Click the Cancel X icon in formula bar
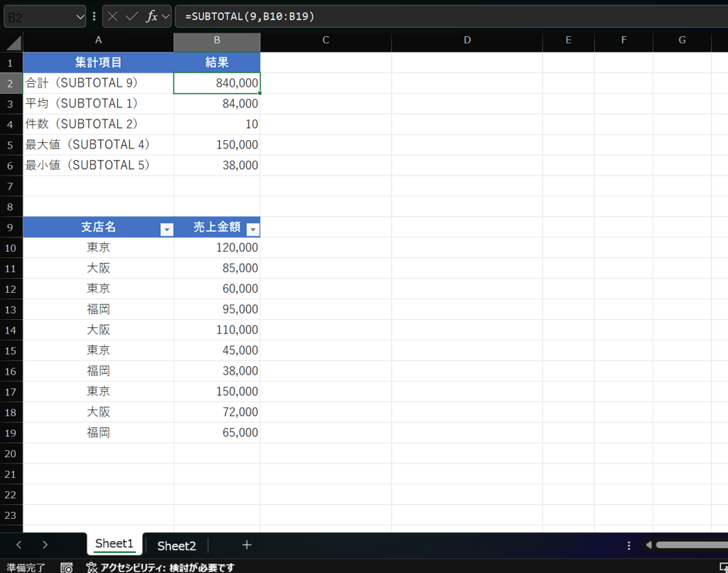 [113, 16]
